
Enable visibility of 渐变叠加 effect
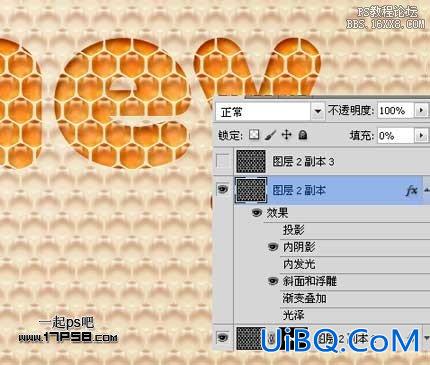[273, 298]
